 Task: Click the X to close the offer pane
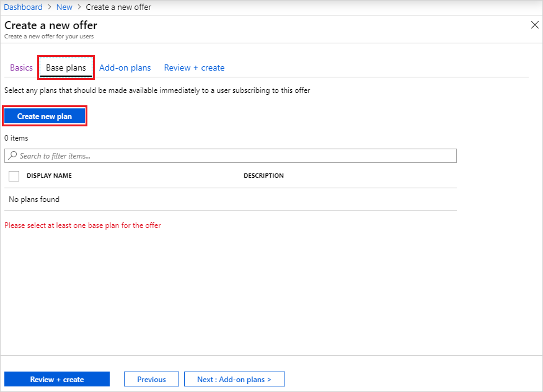(534, 25)
